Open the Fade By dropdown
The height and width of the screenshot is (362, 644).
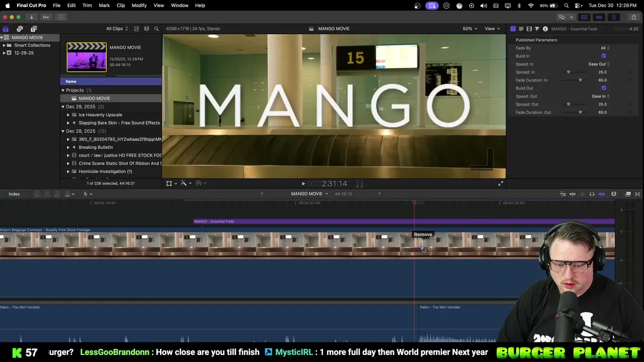click(x=605, y=48)
